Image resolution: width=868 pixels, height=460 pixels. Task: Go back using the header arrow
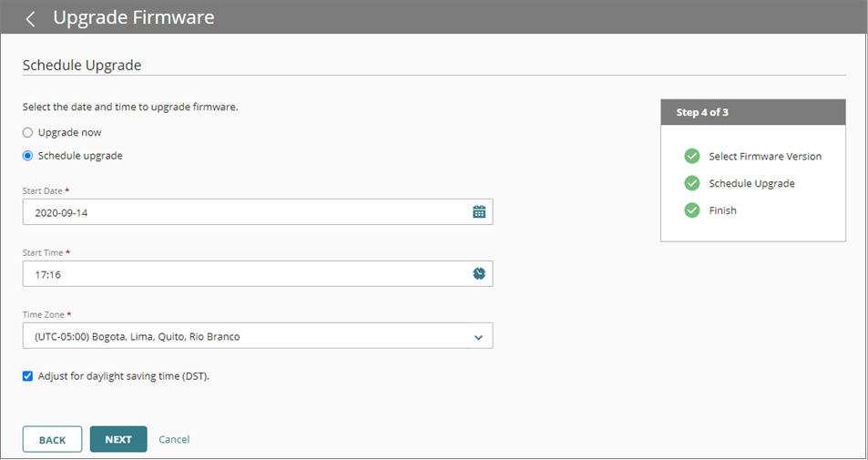(30, 19)
